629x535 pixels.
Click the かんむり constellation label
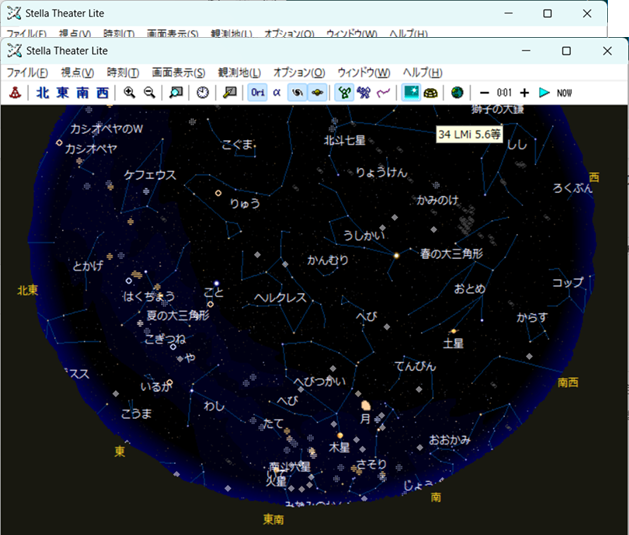pyautogui.click(x=328, y=260)
